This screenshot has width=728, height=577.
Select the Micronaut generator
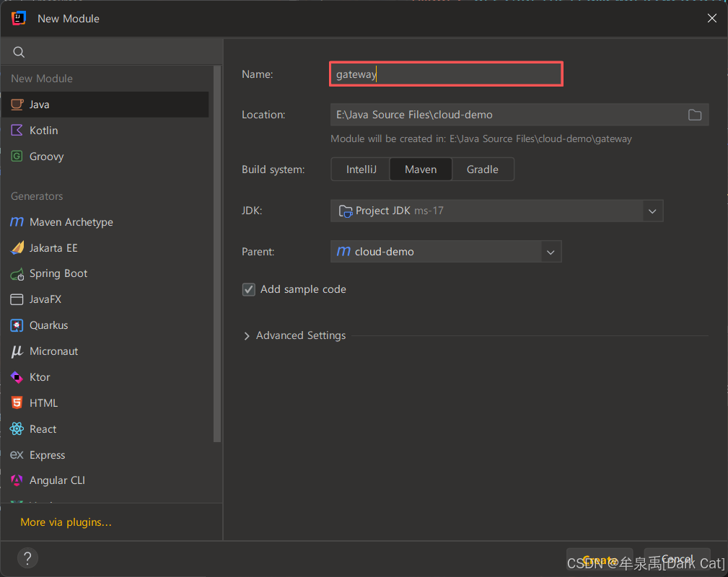click(x=105, y=351)
